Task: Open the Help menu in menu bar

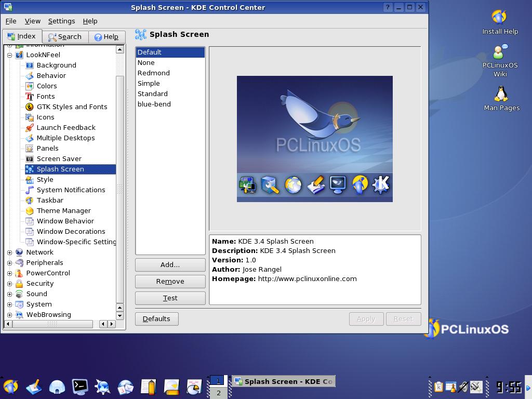Action: click(x=90, y=21)
